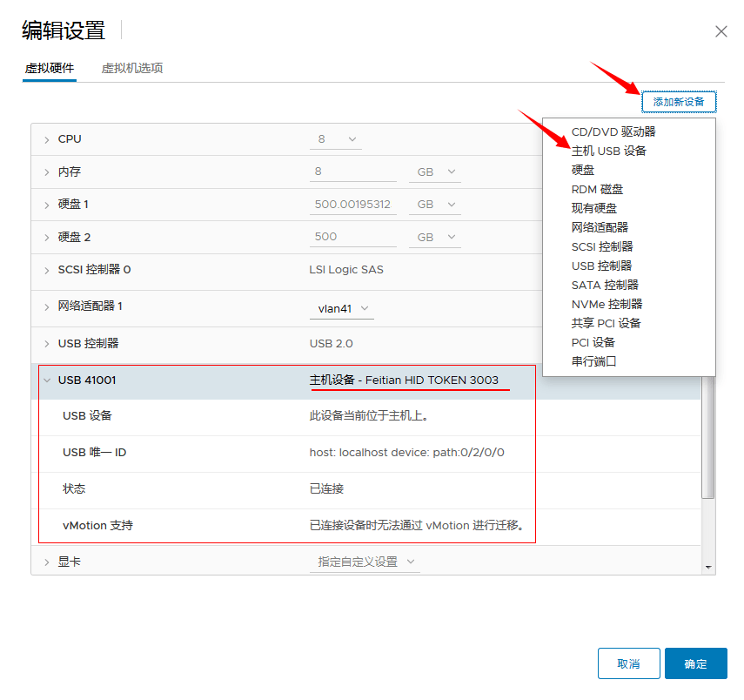Expand the 硬盘 2 row

pos(46,235)
